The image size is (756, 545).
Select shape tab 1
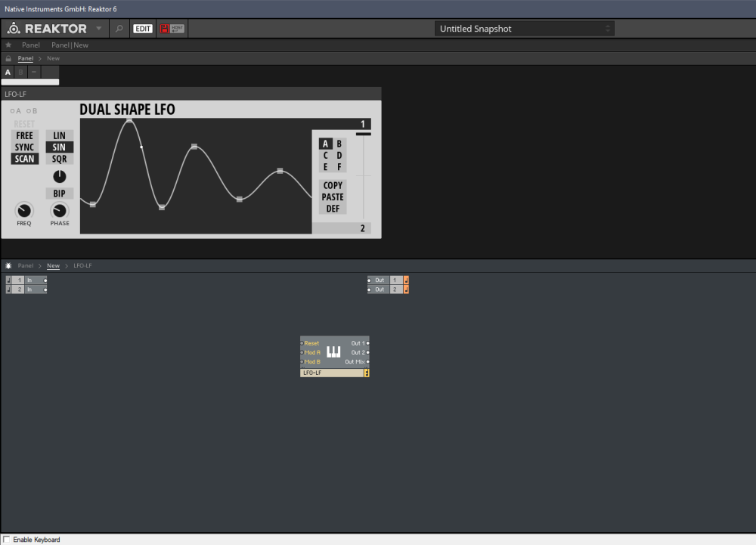(363, 124)
